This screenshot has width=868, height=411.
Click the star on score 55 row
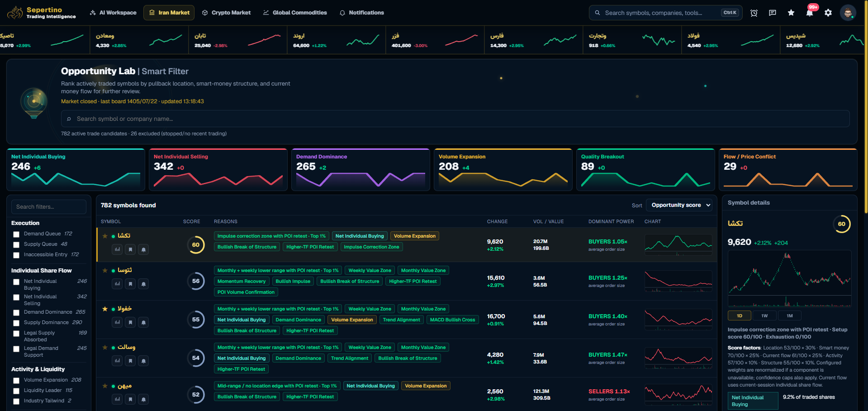[x=105, y=309]
